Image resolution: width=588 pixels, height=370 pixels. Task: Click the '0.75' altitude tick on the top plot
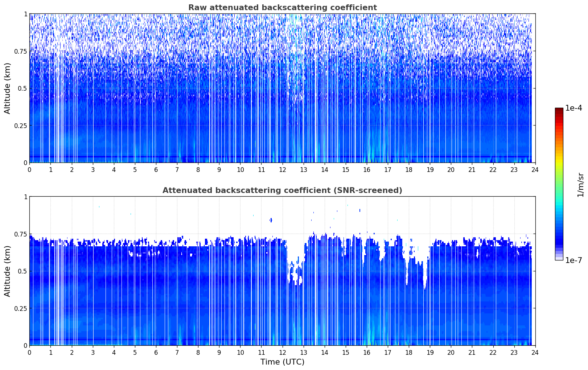(x=20, y=51)
